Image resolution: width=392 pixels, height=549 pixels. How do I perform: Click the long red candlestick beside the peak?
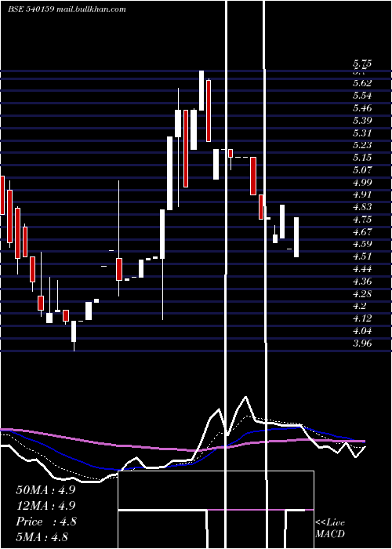209,111
